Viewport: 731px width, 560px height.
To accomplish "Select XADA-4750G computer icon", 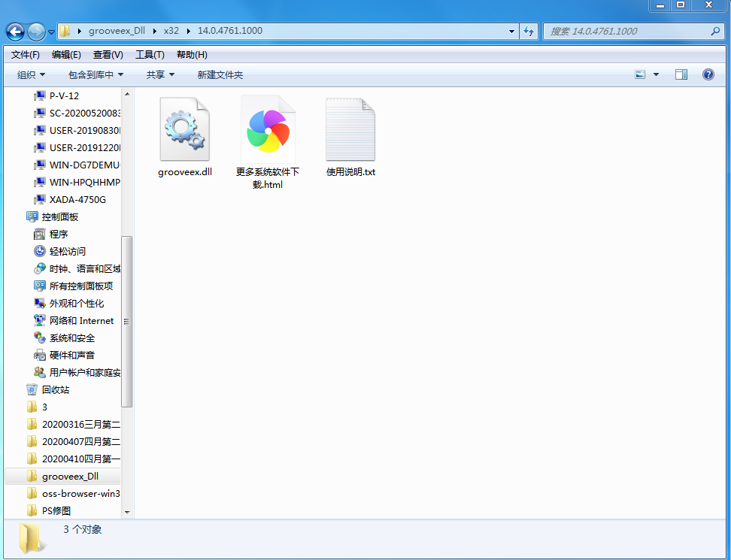I will (x=40, y=199).
